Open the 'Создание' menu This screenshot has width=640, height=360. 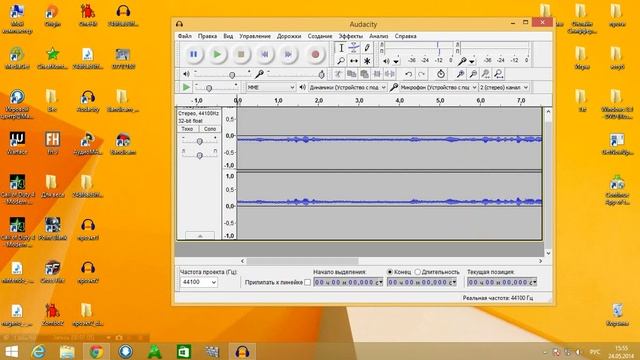320,36
